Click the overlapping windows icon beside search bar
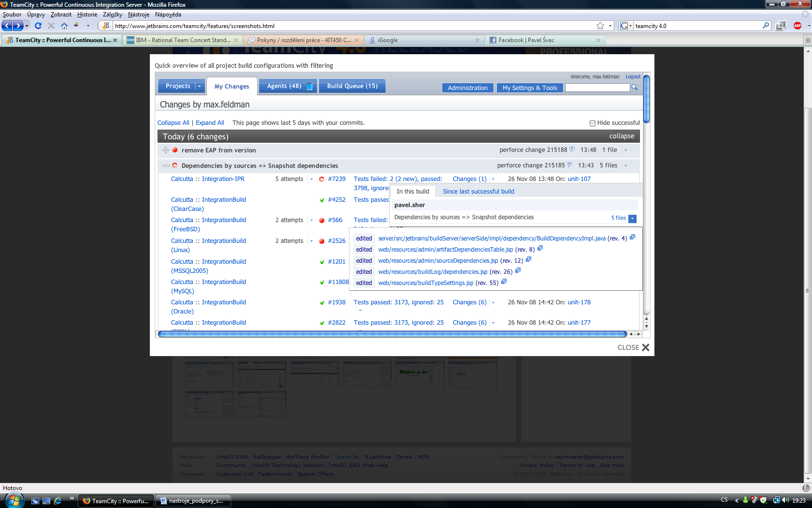Viewport: 812px width, 508px height. [781, 26]
